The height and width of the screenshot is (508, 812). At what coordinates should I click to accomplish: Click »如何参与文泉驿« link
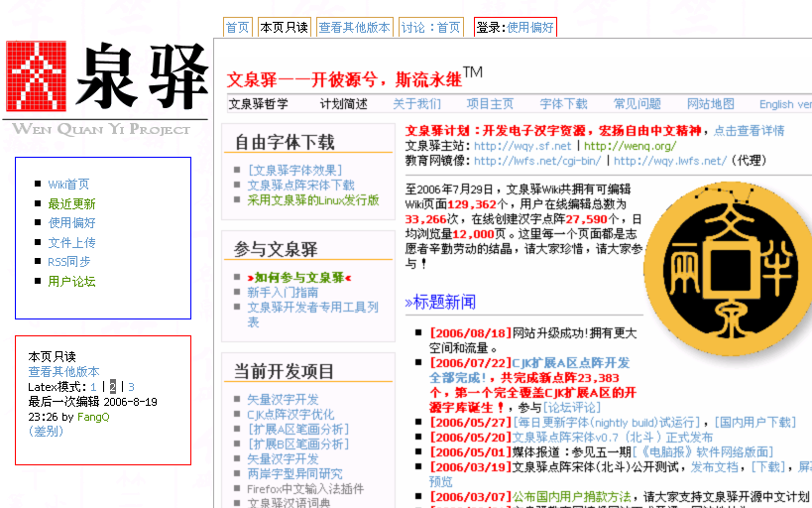(299, 278)
